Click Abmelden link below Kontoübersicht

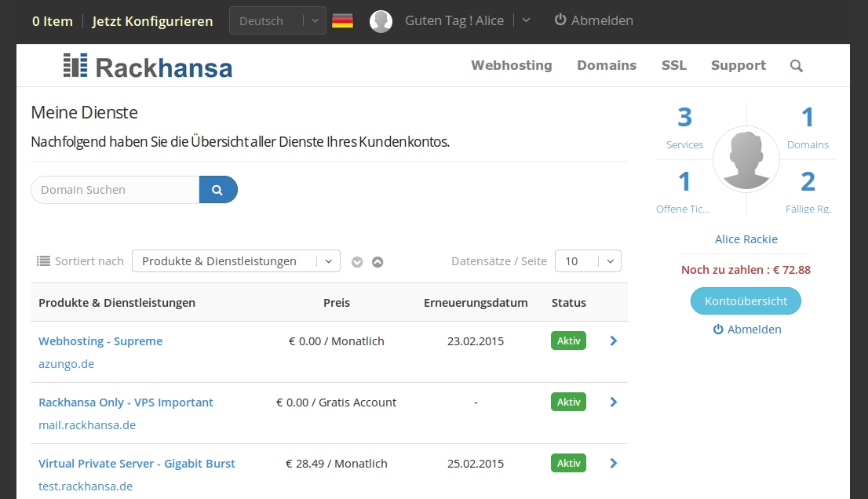(747, 330)
